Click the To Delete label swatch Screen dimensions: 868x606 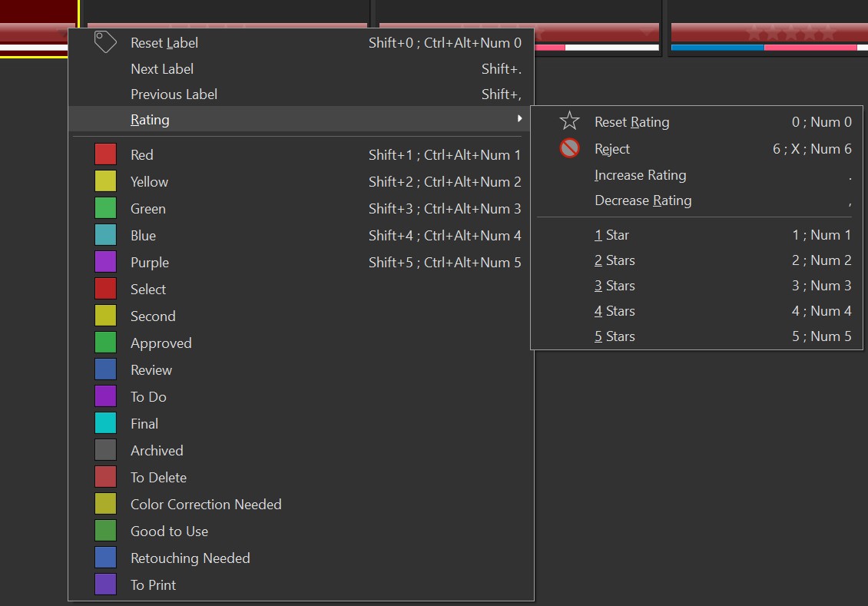point(105,476)
